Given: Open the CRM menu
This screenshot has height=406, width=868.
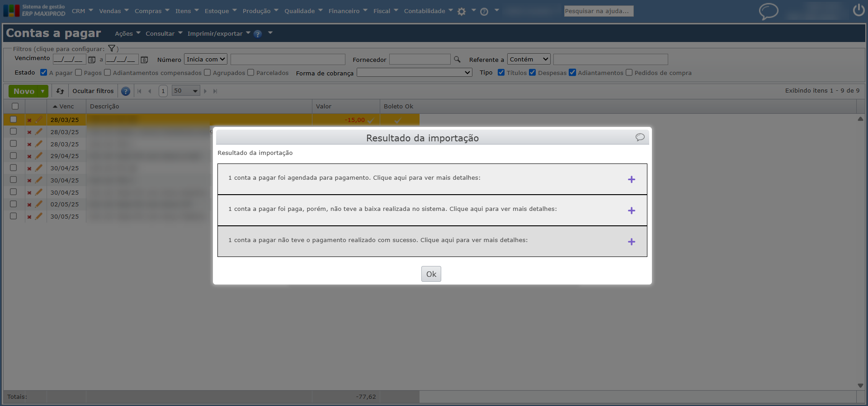Looking at the screenshot, I should click(82, 11).
